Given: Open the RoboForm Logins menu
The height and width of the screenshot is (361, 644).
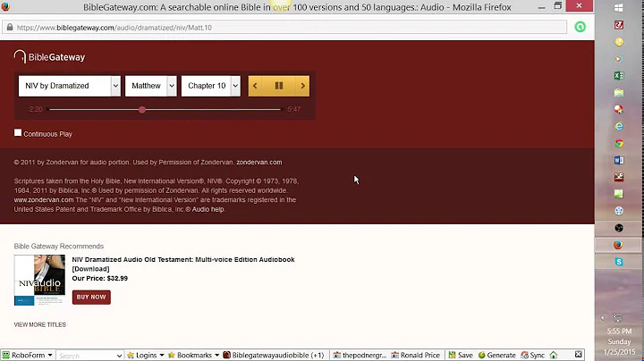Looking at the screenshot, I should (146, 355).
